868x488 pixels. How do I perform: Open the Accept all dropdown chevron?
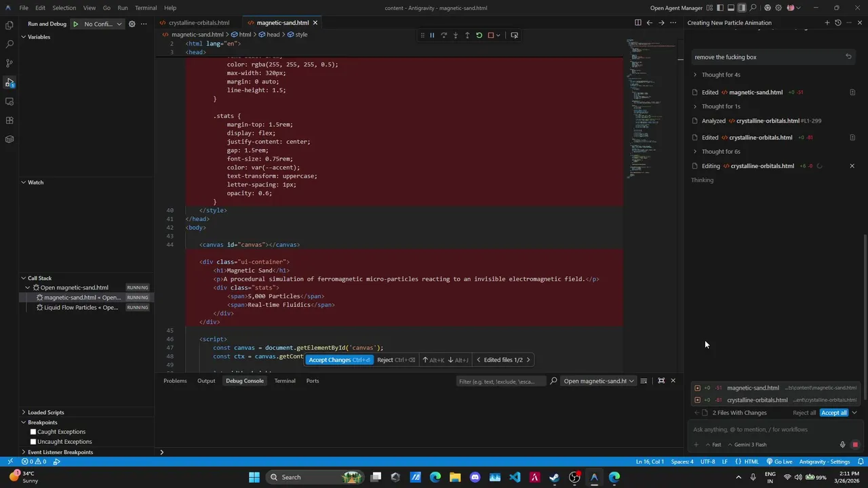[x=854, y=413]
